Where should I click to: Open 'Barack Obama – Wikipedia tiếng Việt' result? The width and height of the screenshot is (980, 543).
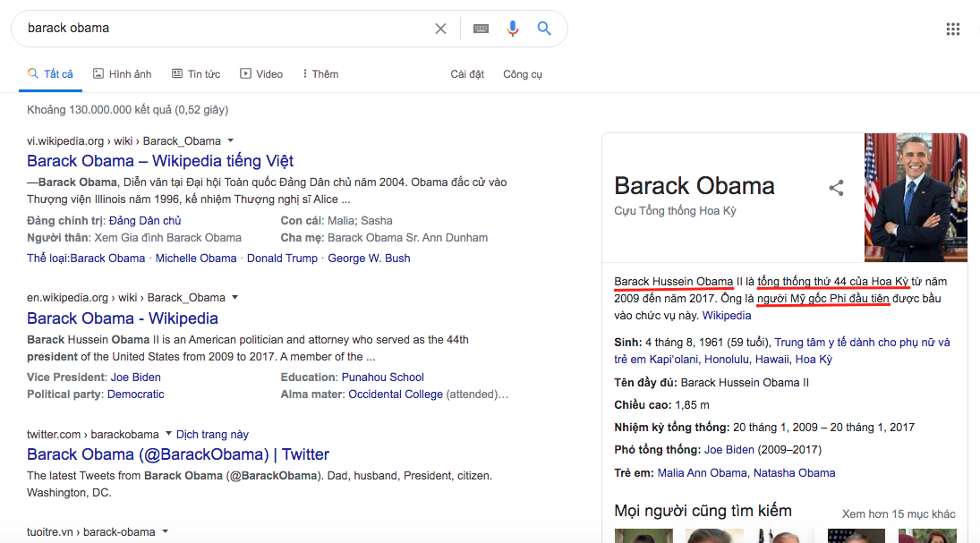pos(160,161)
